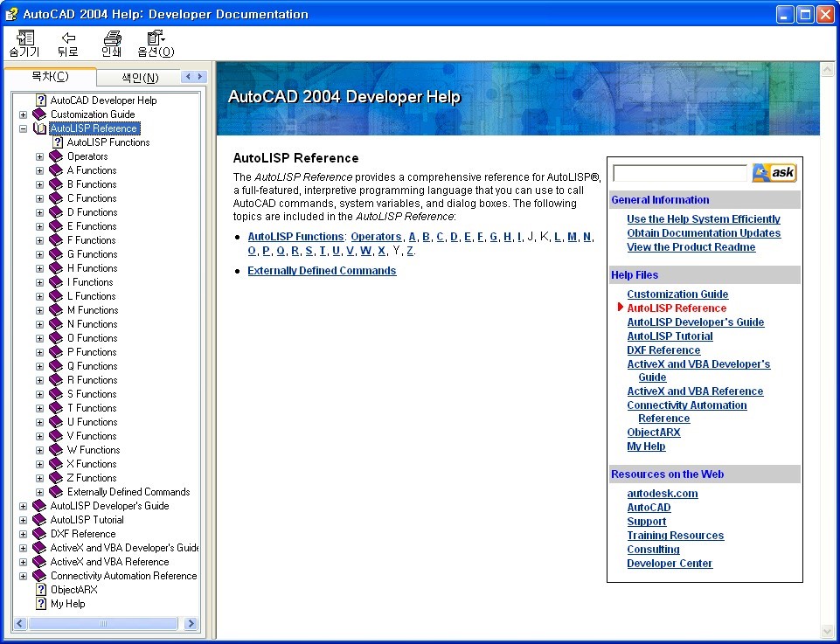Open the AutoLISP Functions link in content

[295, 237]
